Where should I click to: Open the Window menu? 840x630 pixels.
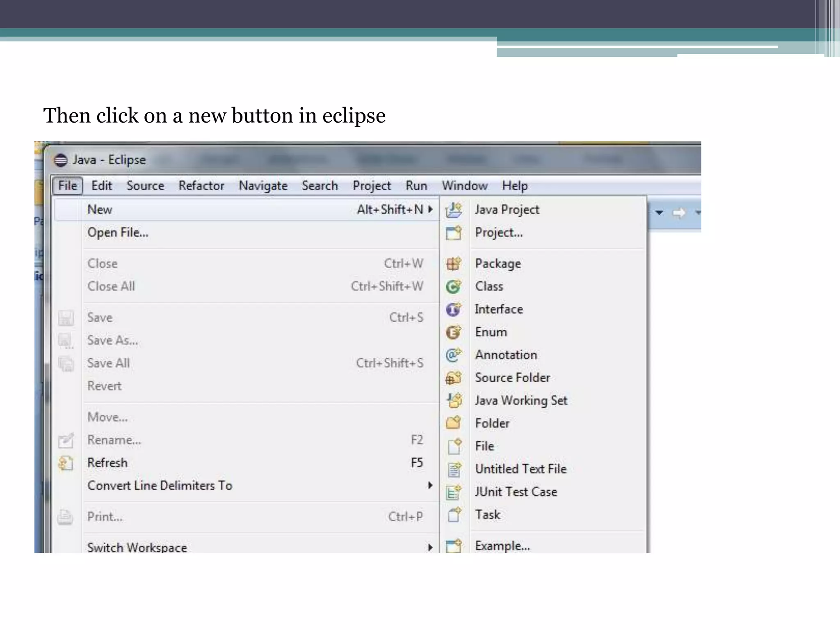(464, 186)
